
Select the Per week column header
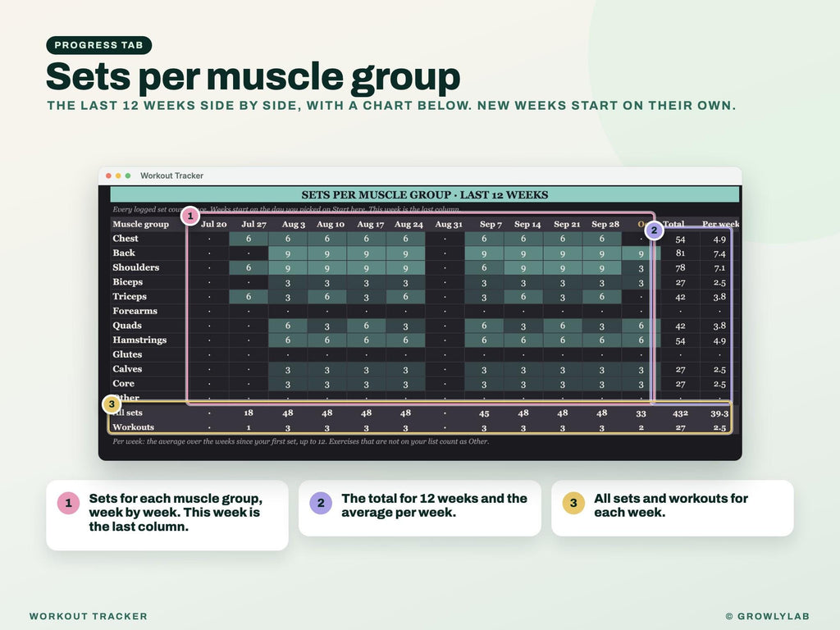point(720,224)
